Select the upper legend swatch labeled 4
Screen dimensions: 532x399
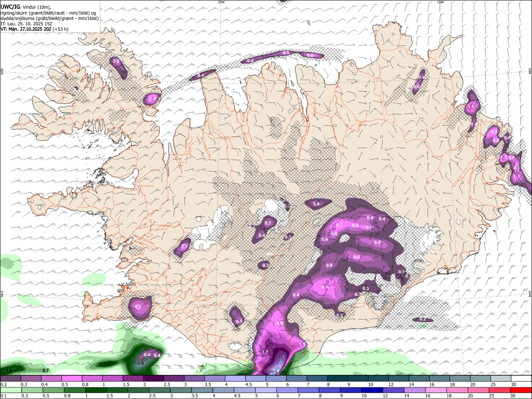[x=235, y=378]
